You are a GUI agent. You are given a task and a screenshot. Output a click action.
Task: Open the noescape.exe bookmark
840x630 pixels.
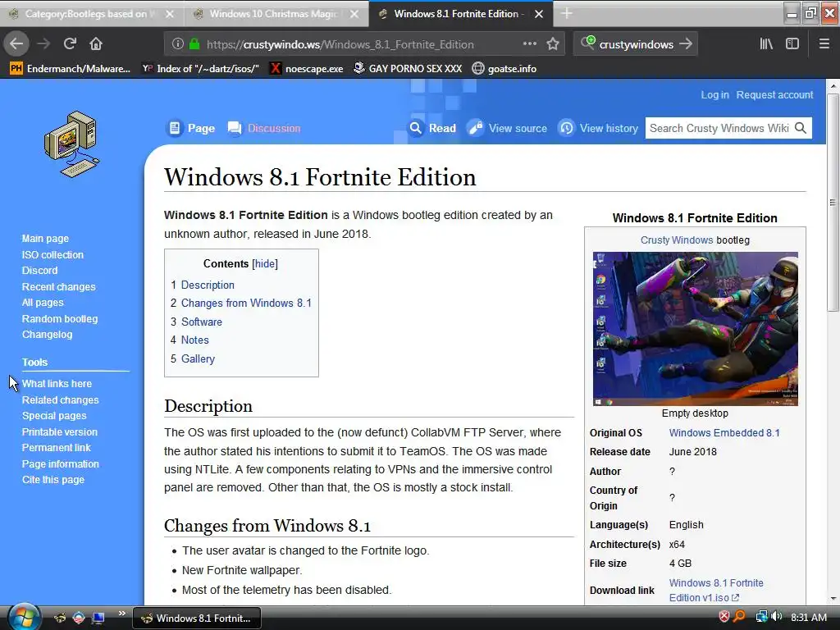click(307, 69)
